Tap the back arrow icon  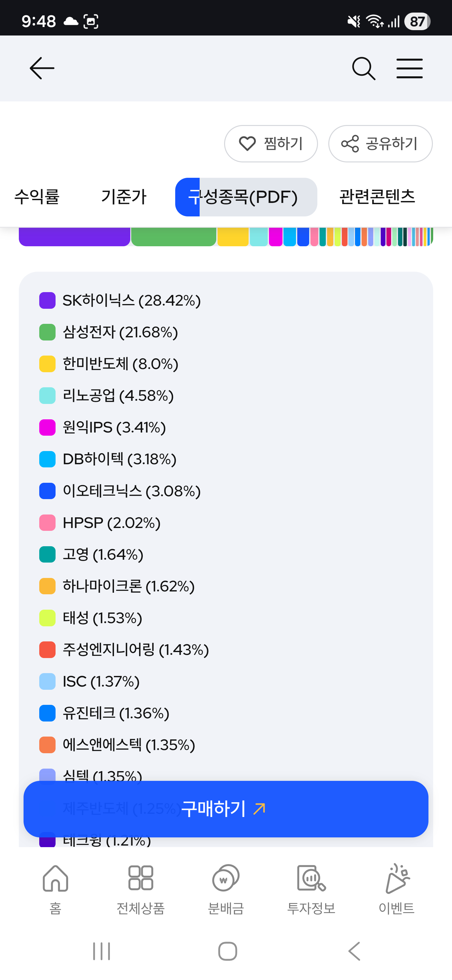coord(42,68)
